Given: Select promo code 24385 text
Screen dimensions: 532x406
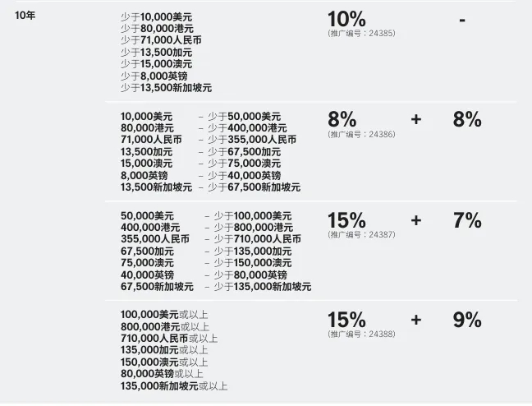Looking at the screenshot, I should [361, 34].
